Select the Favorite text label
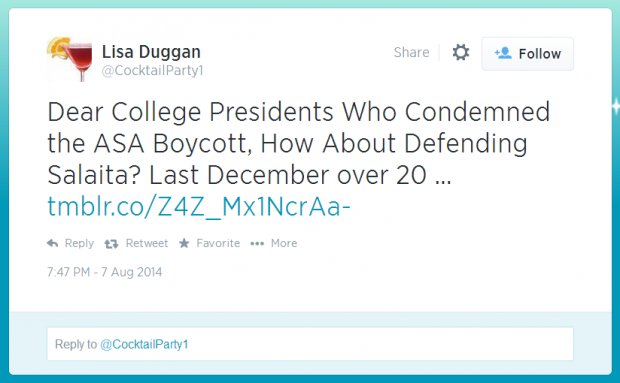This screenshot has width=620, height=383. click(218, 243)
